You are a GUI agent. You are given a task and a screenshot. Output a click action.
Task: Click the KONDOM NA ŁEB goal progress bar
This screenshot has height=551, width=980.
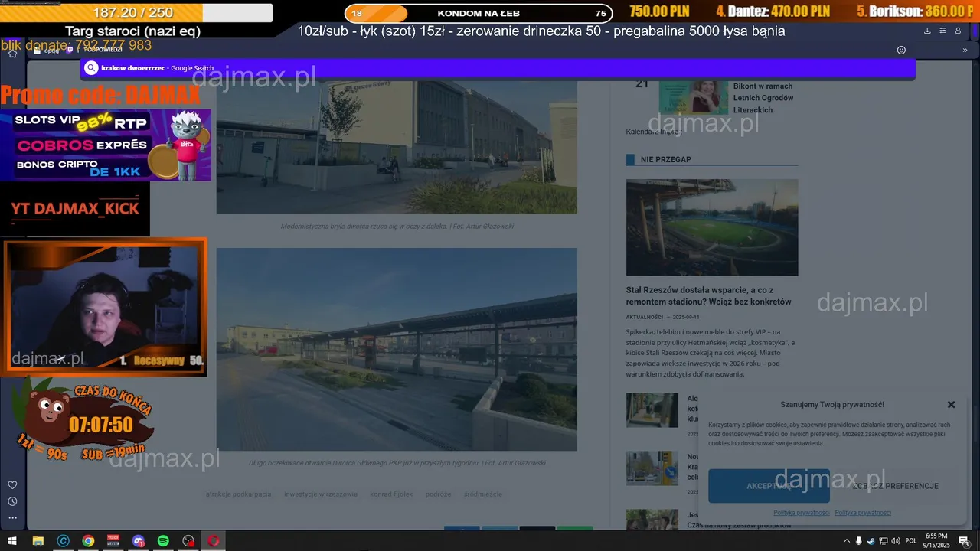[479, 13]
